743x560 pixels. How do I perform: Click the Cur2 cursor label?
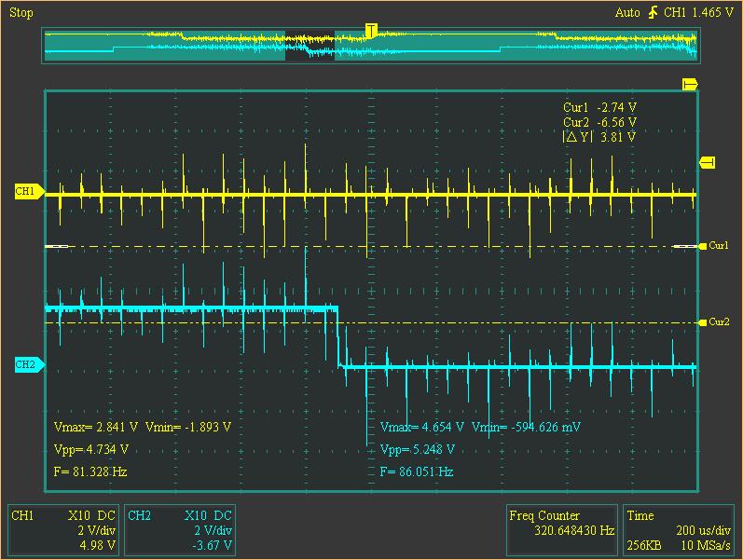(x=718, y=322)
